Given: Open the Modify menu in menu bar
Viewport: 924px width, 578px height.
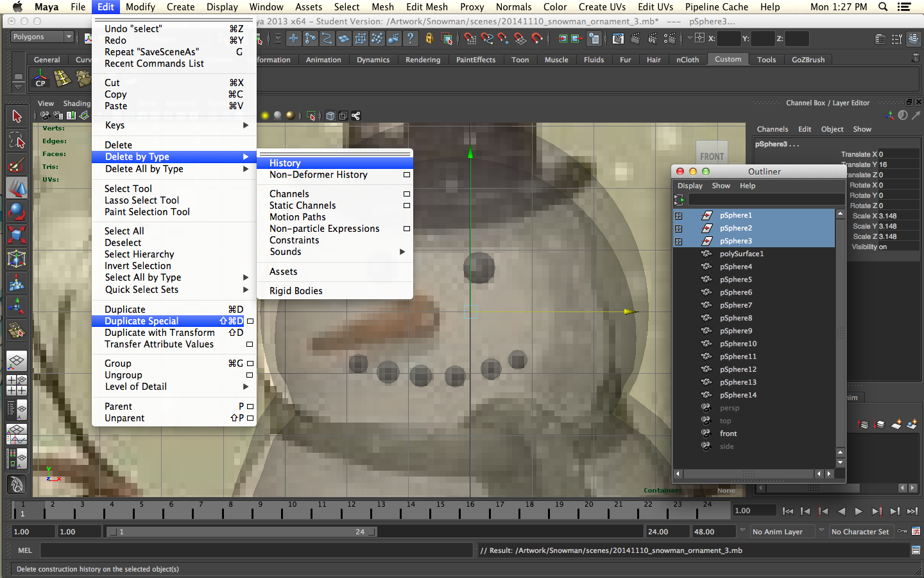Looking at the screenshot, I should pyautogui.click(x=140, y=7).
